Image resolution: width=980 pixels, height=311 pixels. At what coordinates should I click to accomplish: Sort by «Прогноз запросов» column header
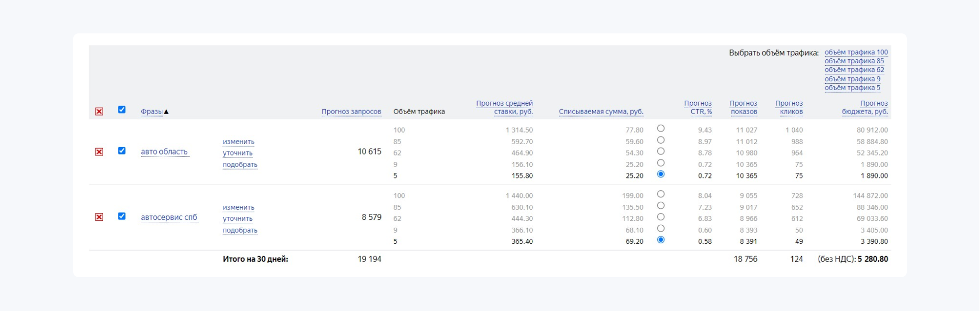(x=351, y=112)
